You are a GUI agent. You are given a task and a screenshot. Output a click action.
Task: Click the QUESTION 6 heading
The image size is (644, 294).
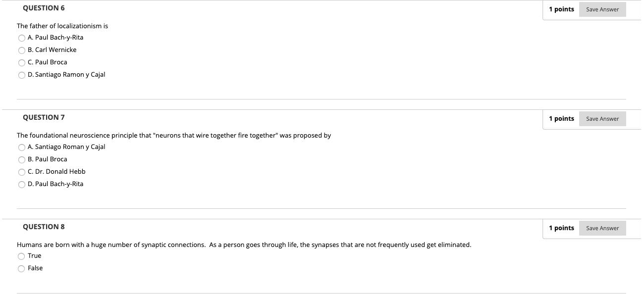pyautogui.click(x=44, y=7)
